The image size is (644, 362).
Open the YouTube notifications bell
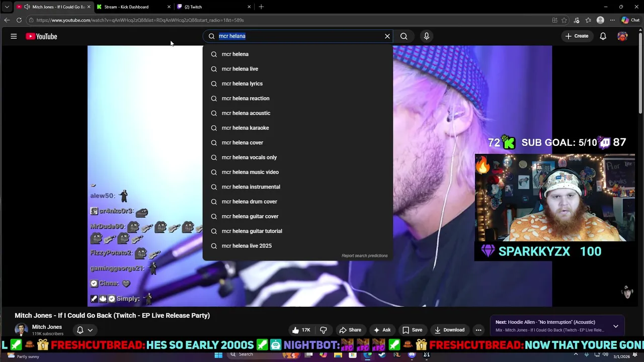click(603, 36)
